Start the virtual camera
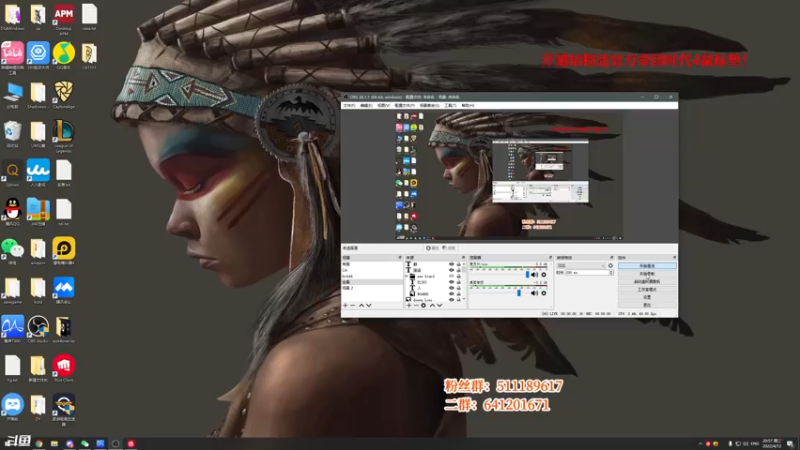Screen dimensions: 800x450 647,282
